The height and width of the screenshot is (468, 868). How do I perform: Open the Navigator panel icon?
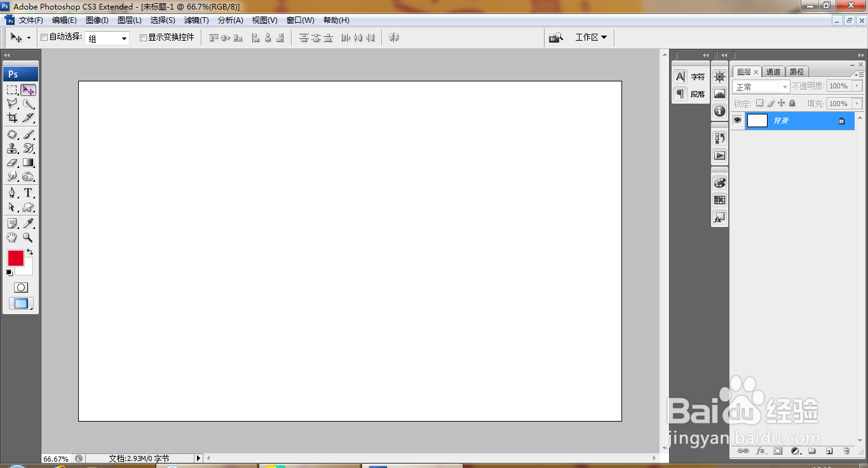pyautogui.click(x=719, y=76)
